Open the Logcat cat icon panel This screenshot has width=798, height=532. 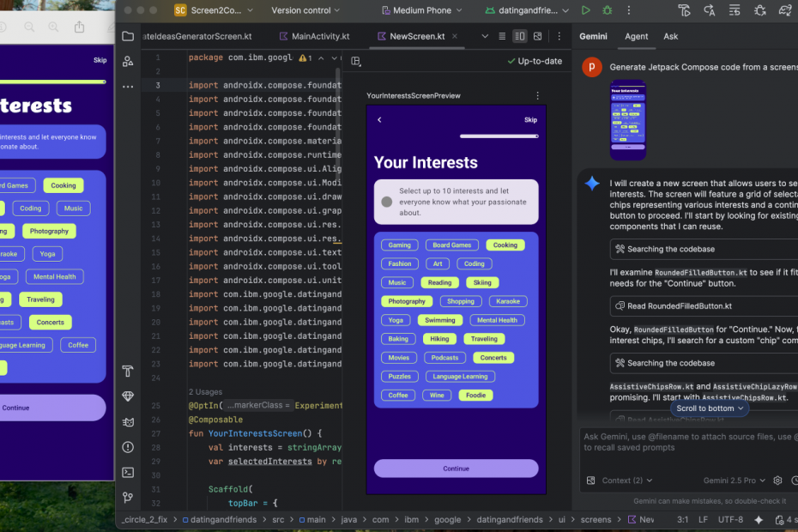[x=128, y=421]
